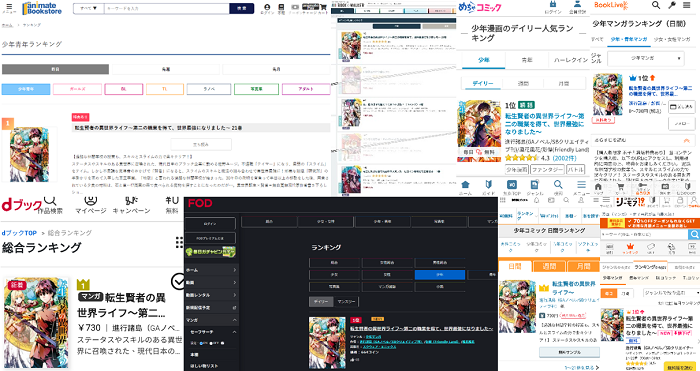
Task: Select FOD Monthly ranking tab
Action: [346, 301]
